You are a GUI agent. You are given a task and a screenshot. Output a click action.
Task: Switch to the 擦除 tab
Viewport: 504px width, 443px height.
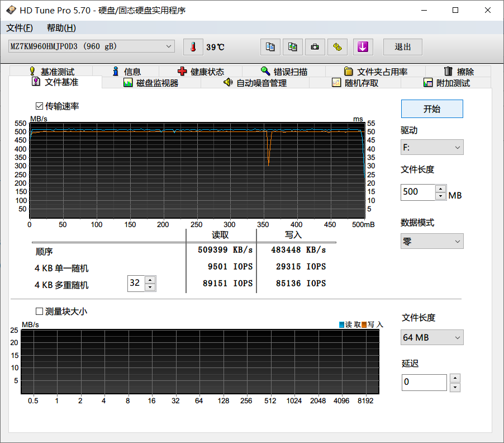tap(459, 72)
